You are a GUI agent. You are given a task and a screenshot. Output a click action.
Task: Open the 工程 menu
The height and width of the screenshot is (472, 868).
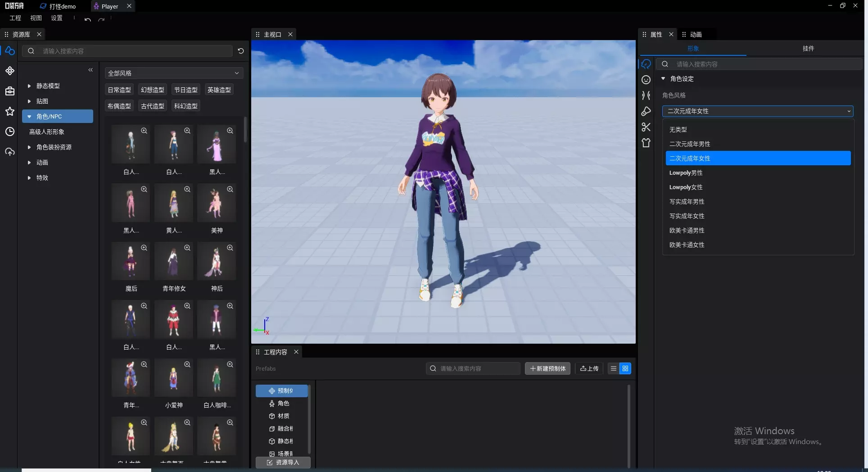(x=15, y=18)
